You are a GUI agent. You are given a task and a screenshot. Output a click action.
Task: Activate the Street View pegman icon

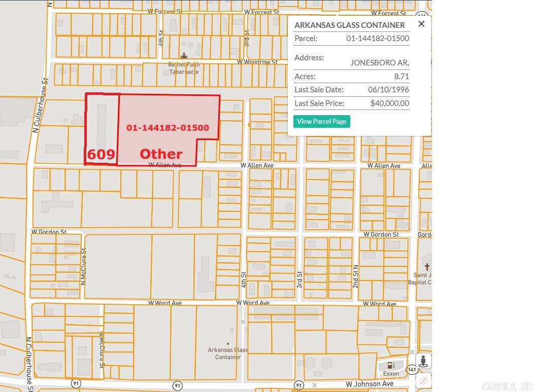(423, 361)
